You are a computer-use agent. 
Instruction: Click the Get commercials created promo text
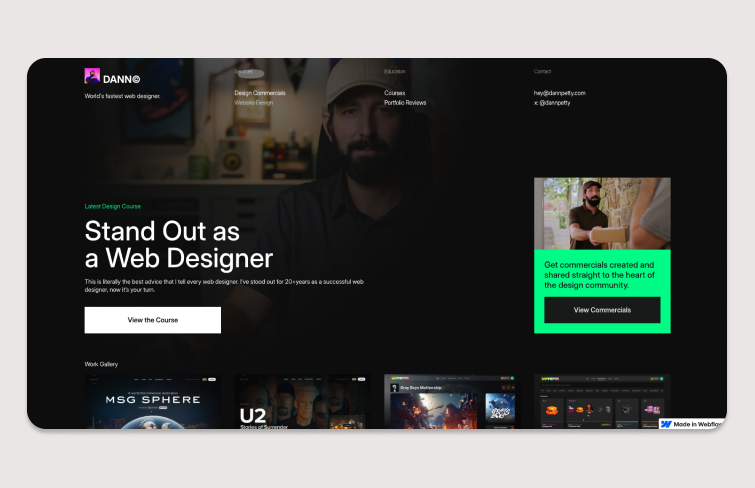point(599,275)
